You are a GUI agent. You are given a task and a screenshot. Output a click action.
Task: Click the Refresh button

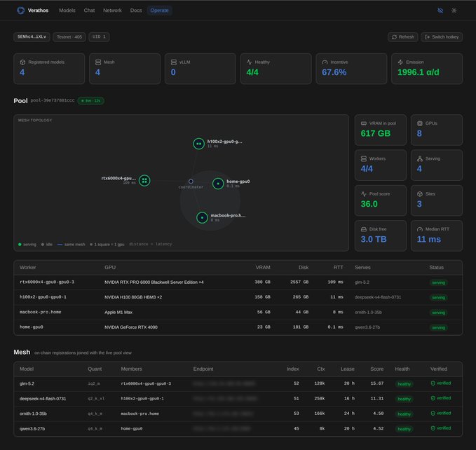(403, 37)
